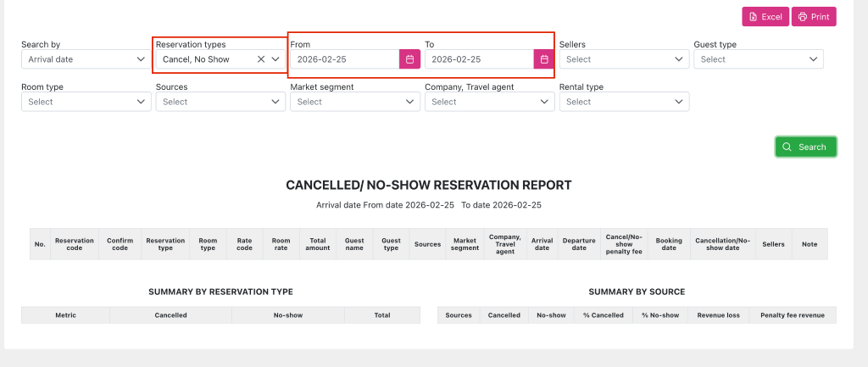The image size is (868, 367).
Task: Click the From date input field
Action: click(x=343, y=59)
